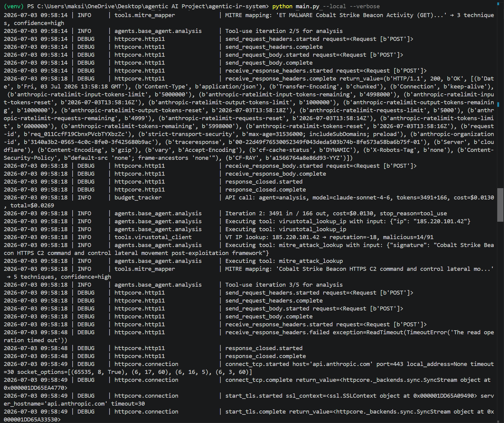Click "connect_tcp.started host='api.anthropic.com'" message
Viewport: 504px width, 423px height.
pos(299,364)
